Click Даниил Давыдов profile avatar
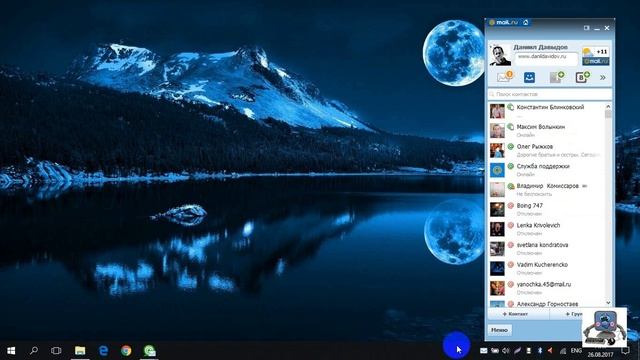Viewport: 640px width, 360px height. point(500,55)
